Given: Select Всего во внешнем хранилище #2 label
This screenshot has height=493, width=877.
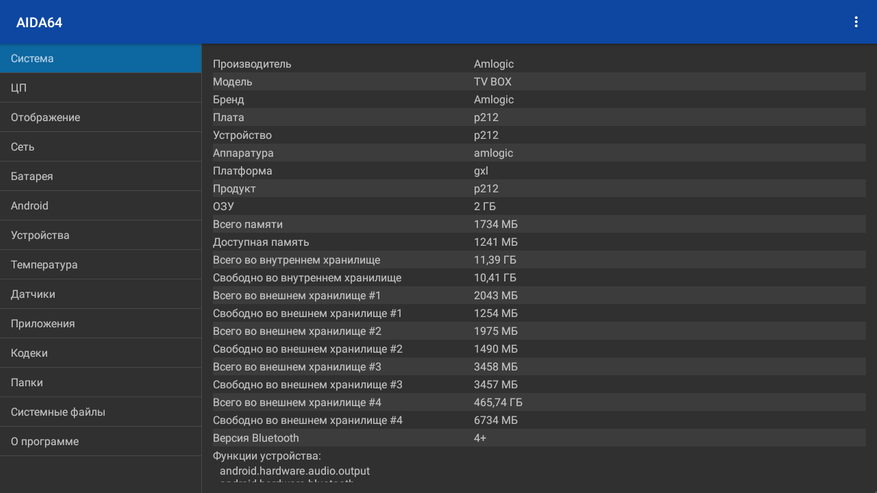Looking at the screenshot, I should click(x=297, y=331).
